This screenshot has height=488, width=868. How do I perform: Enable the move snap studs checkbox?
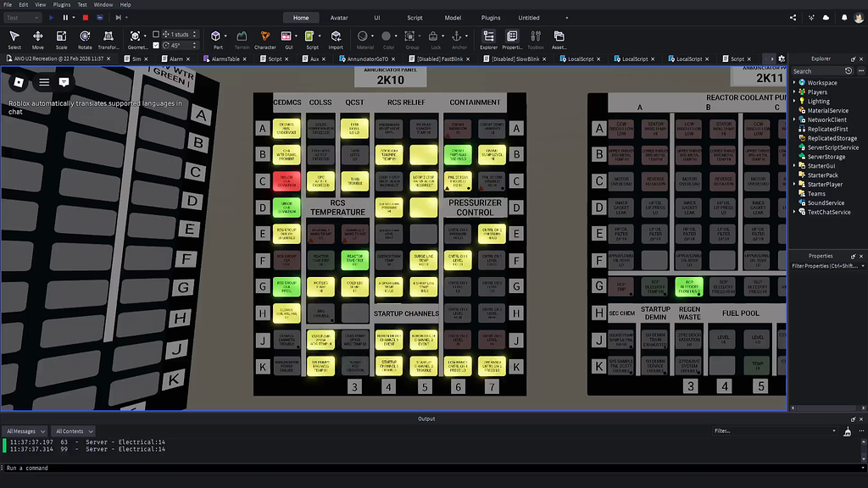(156, 34)
